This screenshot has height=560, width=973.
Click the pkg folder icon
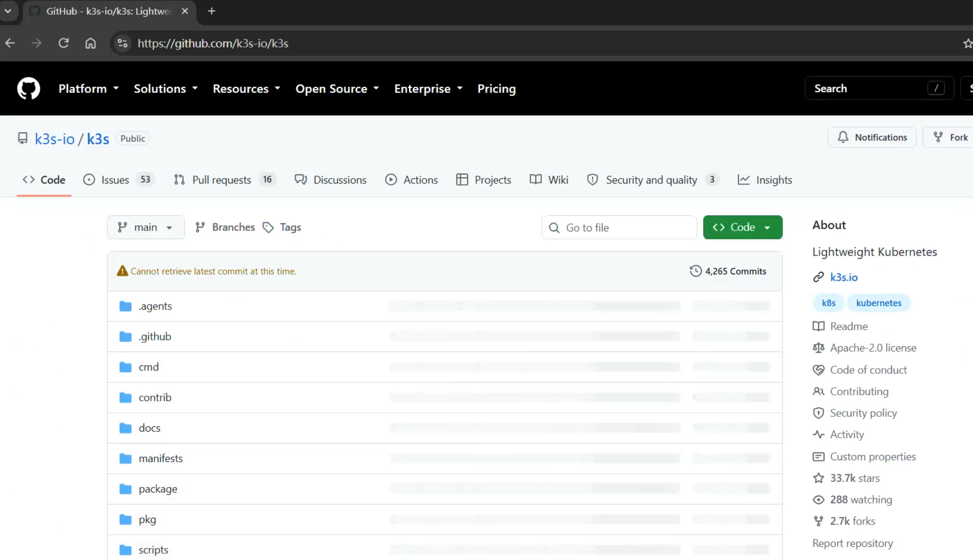point(125,519)
